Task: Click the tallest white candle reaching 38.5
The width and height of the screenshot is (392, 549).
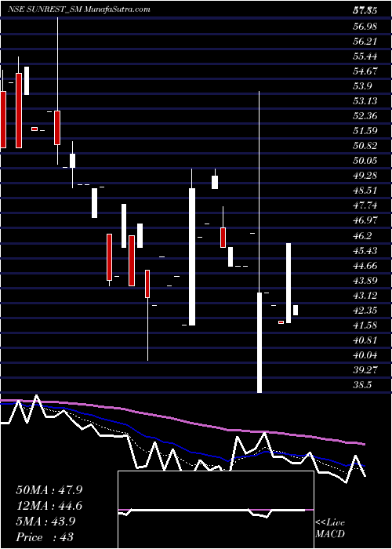Action: (x=260, y=343)
